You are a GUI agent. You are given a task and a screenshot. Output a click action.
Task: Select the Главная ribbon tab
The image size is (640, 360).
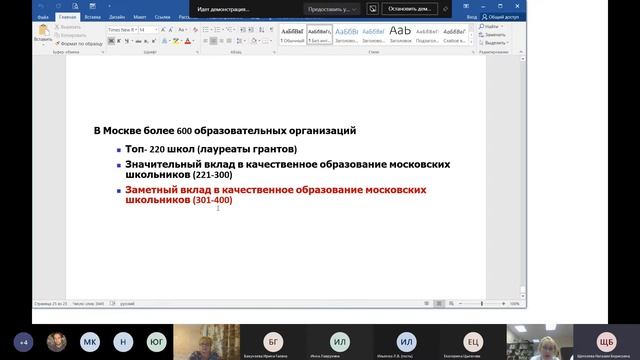pyautogui.click(x=67, y=17)
